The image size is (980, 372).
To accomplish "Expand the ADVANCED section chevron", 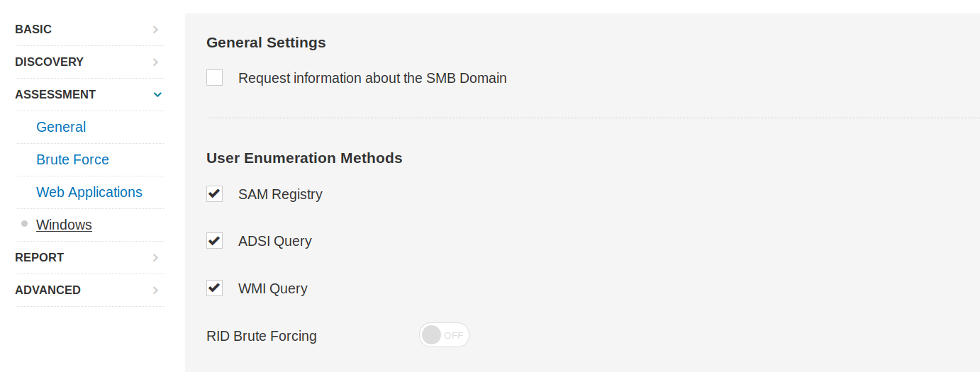I will pos(155,291).
